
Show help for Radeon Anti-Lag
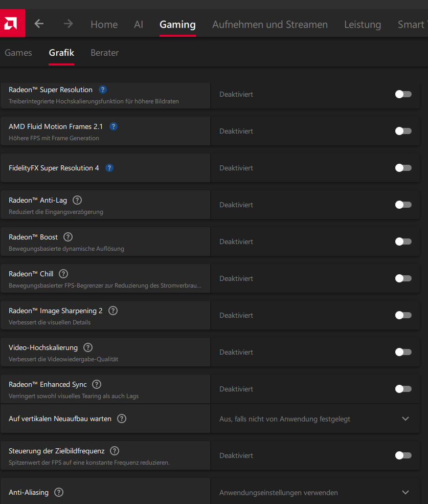coord(77,200)
